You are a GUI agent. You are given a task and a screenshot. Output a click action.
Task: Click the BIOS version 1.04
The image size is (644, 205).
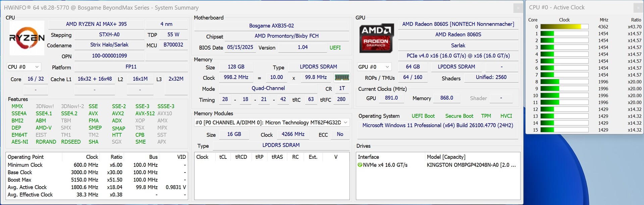[303, 48]
